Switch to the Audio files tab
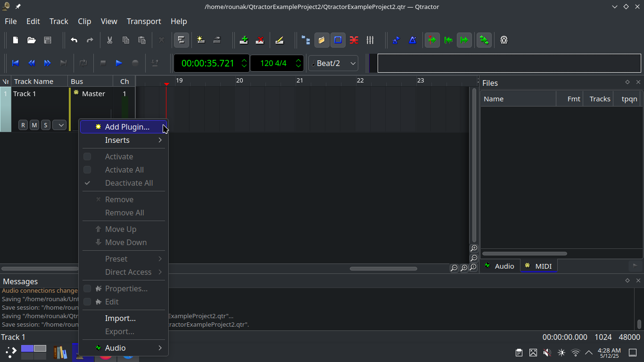644x362 pixels. pyautogui.click(x=500, y=266)
